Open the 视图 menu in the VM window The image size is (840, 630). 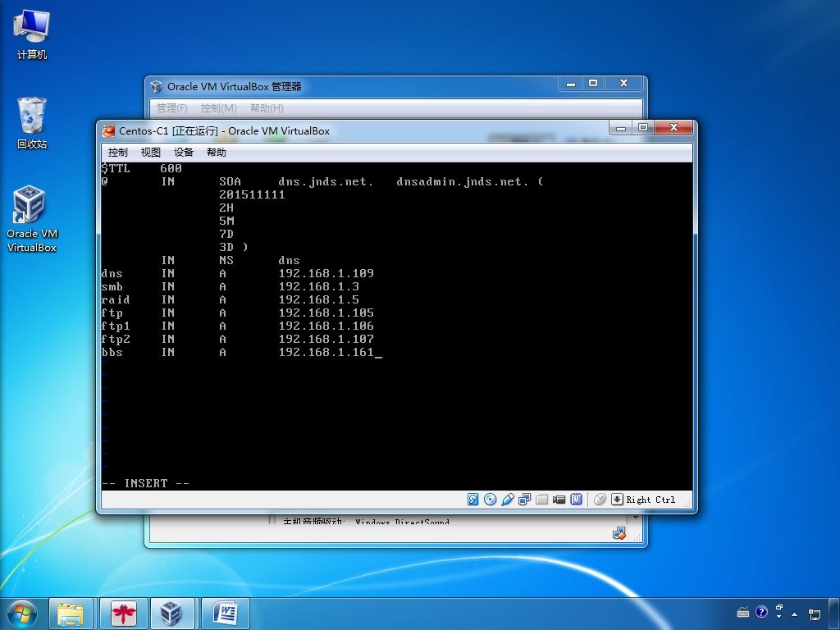click(151, 153)
